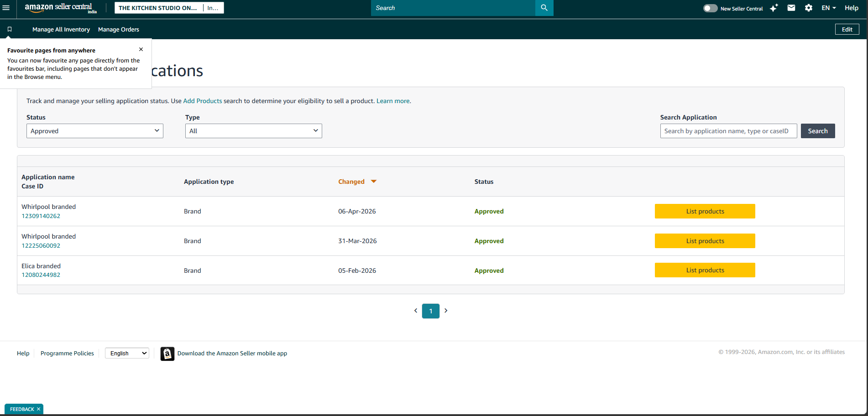Image resolution: width=868 pixels, height=416 pixels.
Task: Close the Favourite pages tooltip
Action: [141, 49]
